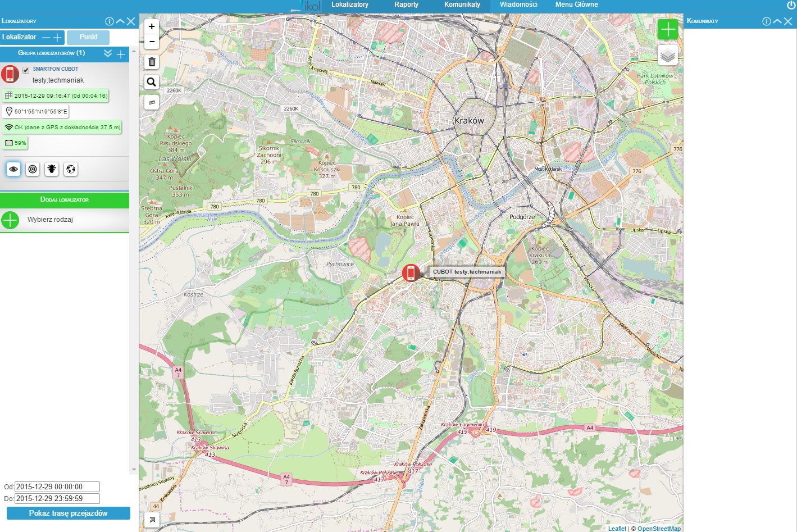The image size is (797, 532).
Task: Click the Od start date field
Action: click(57, 487)
